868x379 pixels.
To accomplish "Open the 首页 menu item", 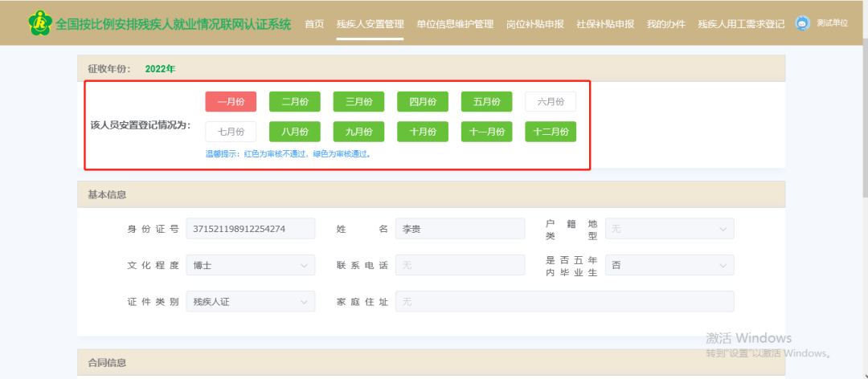I will coord(314,24).
